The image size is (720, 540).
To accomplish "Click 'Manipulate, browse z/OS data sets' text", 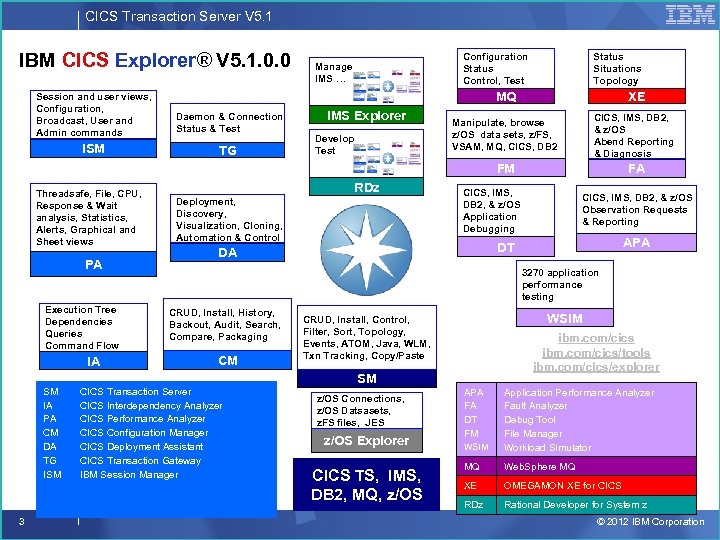I will (x=504, y=135).
